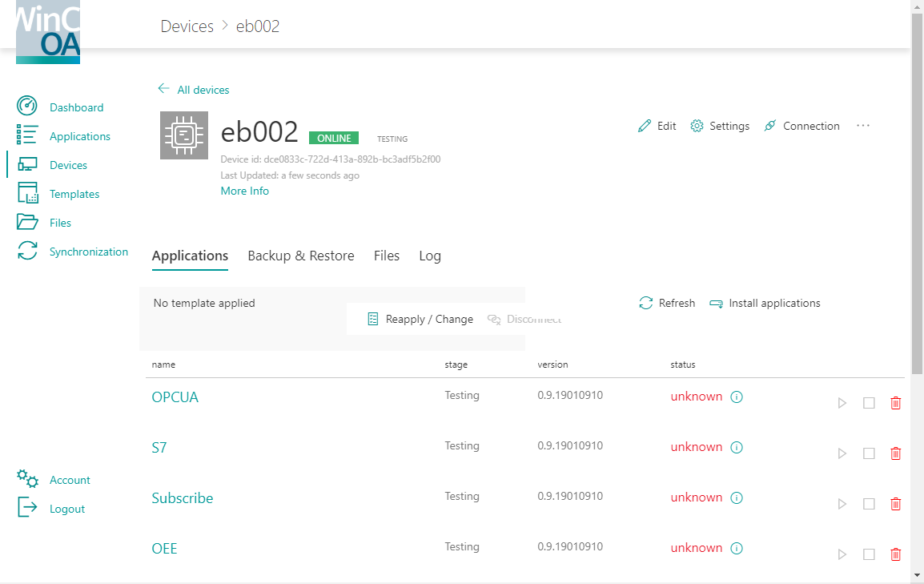This screenshot has width=924, height=584.
Task: Select the S7 row checkbox
Action: point(869,453)
